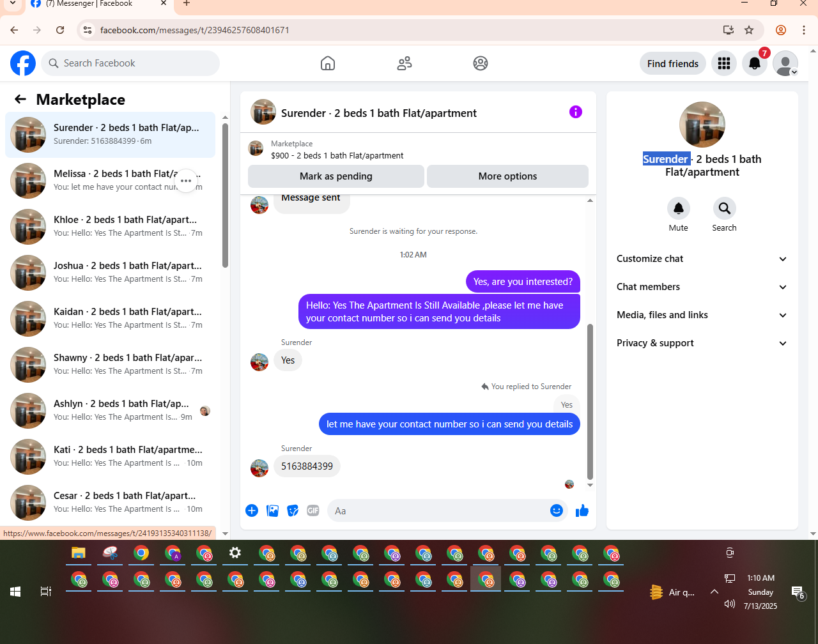Reload the page in Chrome

tap(60, 30)
